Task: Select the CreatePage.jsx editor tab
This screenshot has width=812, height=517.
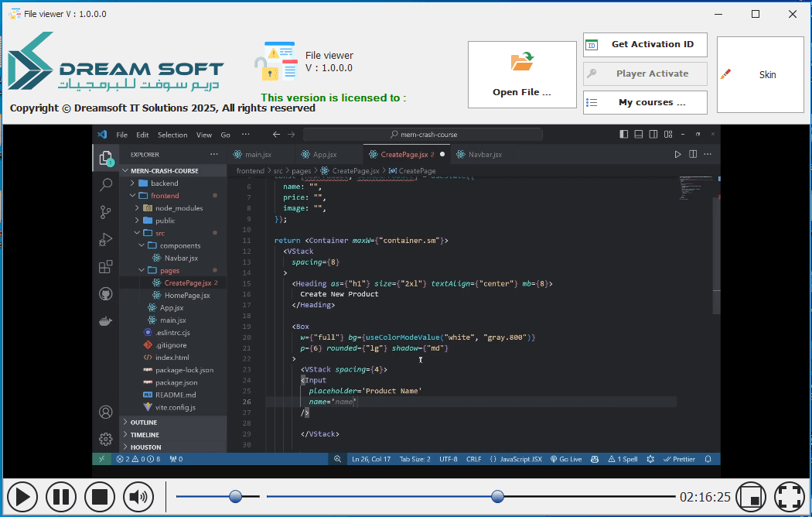Action: coord(407,154)
